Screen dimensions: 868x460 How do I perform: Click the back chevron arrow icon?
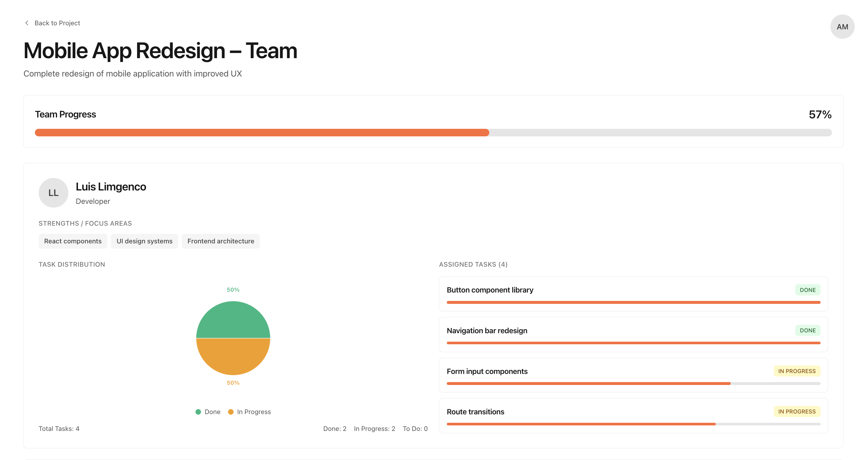tap(27, 23)
